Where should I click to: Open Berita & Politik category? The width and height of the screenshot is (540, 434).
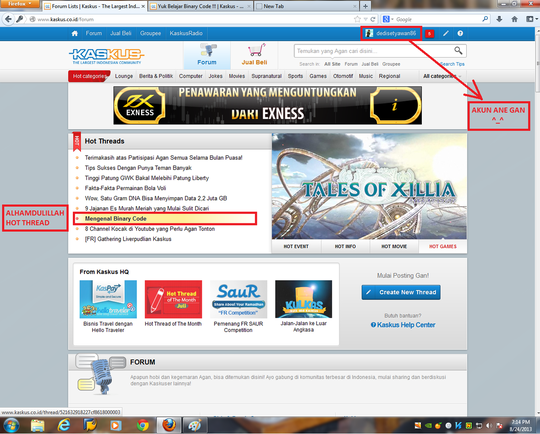pos(156,76)
